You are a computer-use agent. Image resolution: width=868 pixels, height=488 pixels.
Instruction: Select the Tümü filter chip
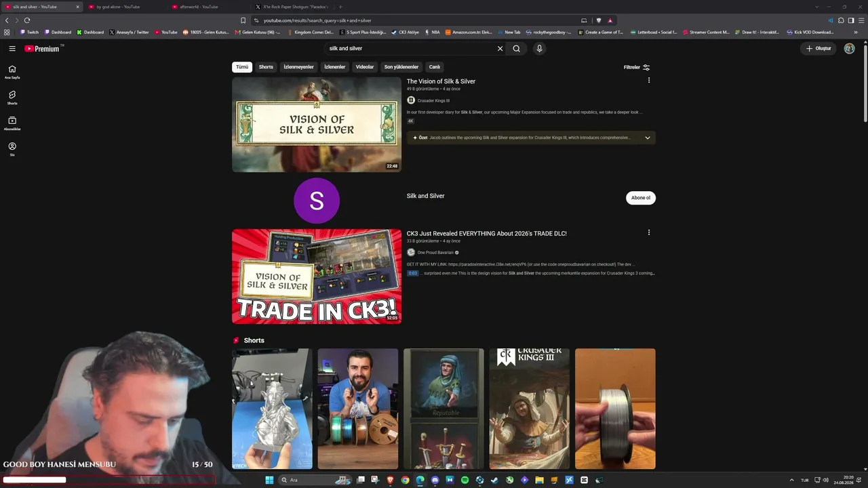[242, 67]
